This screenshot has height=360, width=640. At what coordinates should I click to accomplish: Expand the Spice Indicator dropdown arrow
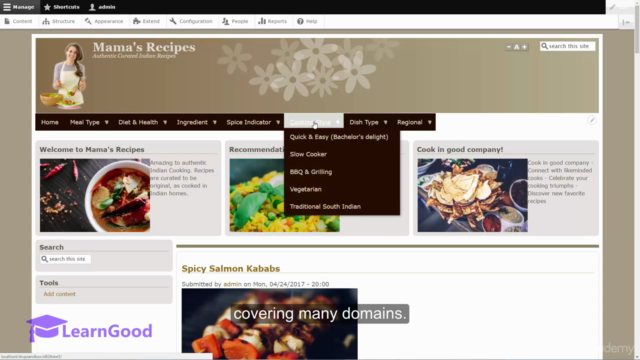tap(278, 122)
